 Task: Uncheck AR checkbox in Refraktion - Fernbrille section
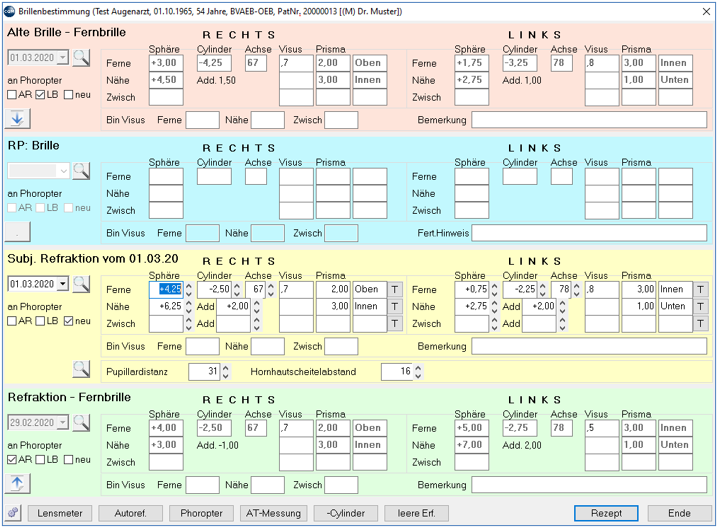[x=12, y=459]
